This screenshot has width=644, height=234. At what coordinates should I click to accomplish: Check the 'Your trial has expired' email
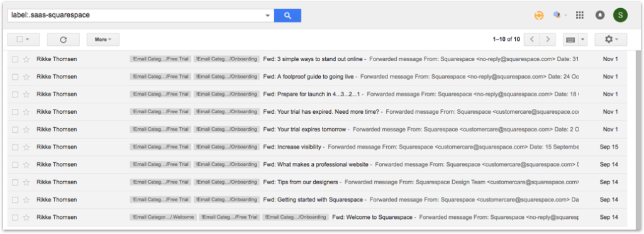pyautogui.click(x=15, y=112)
